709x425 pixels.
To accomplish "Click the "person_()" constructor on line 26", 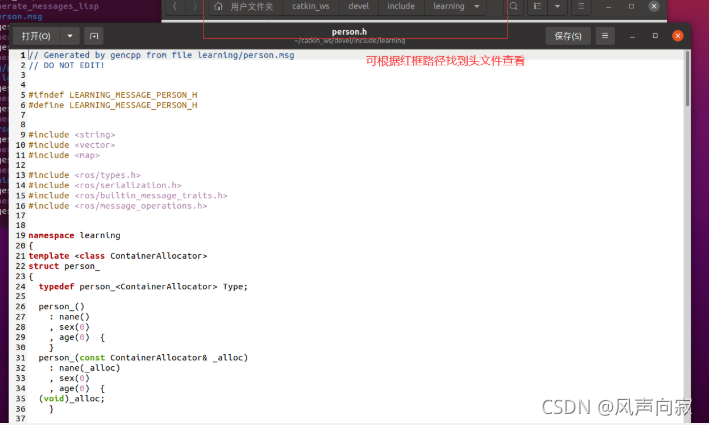I will click(61, 307).
